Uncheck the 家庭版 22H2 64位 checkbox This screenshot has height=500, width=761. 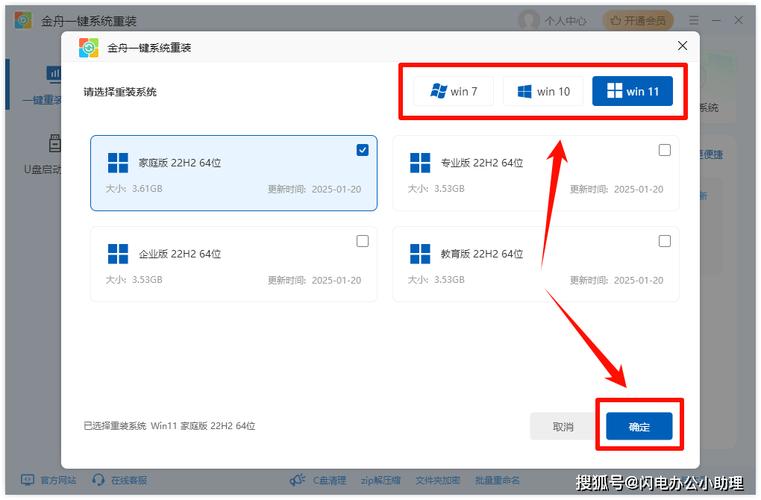tap(362, 150)
